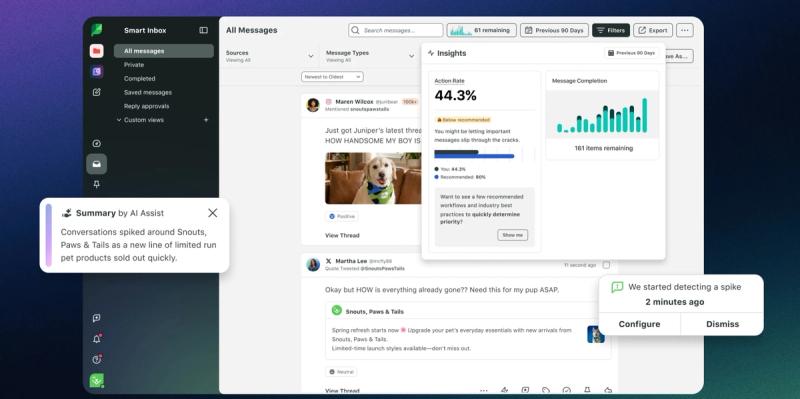Click the Action Rate progress bar
The height and width of the screenshot is (399, 800).
474,154
